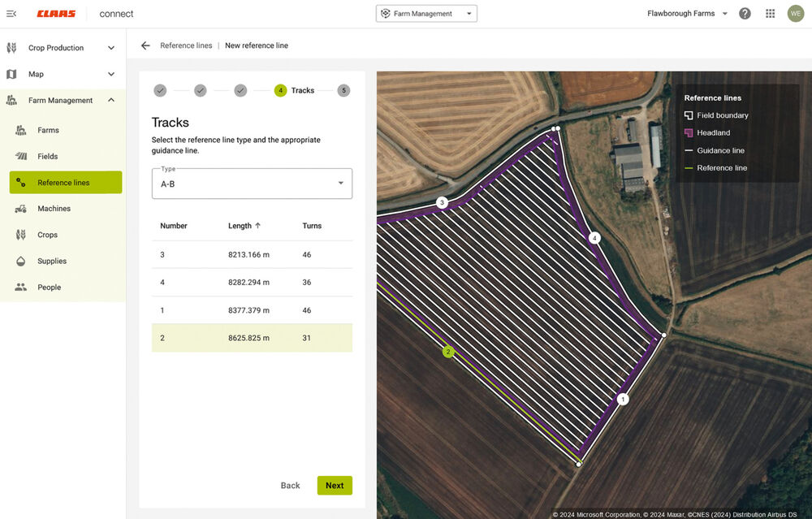
Task: Open the Farm Management dropdown in header
Action: pos(426,14)
